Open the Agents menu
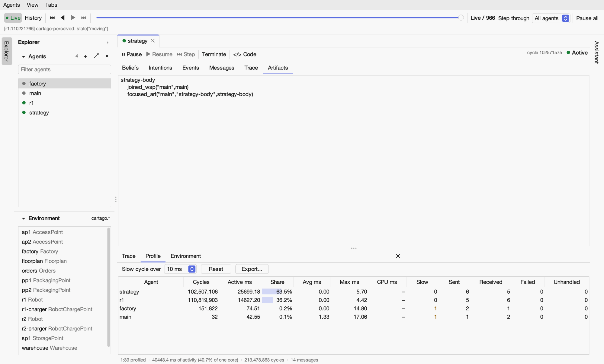 [11, 5]
